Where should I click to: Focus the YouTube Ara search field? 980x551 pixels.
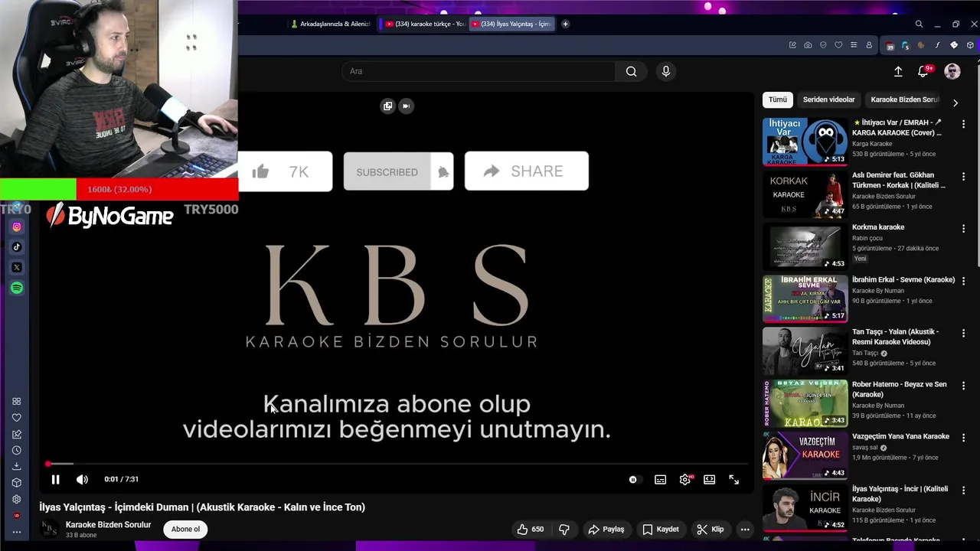pos(479,71)
